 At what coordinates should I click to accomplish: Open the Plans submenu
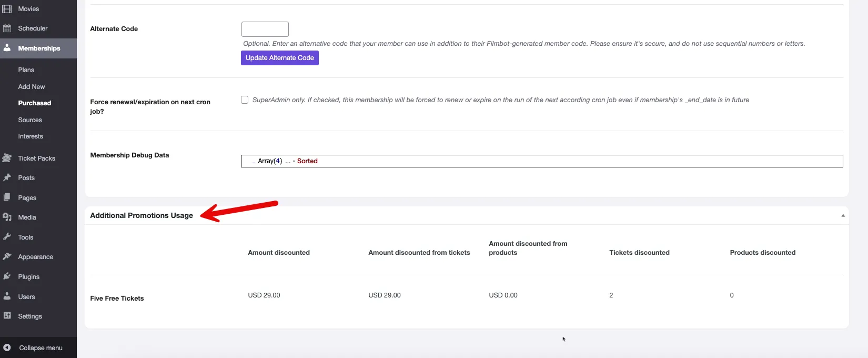coord(26,70)
